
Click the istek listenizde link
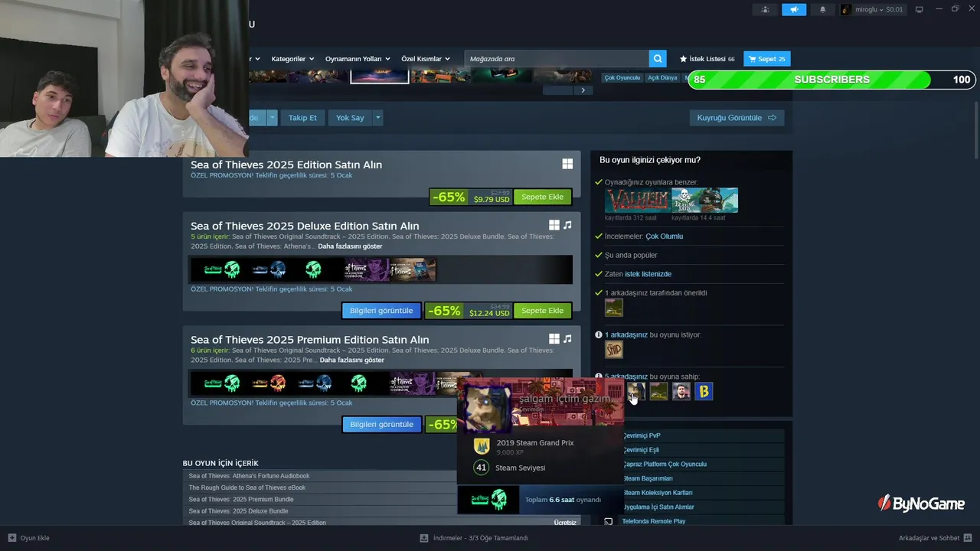coord(648,274)
